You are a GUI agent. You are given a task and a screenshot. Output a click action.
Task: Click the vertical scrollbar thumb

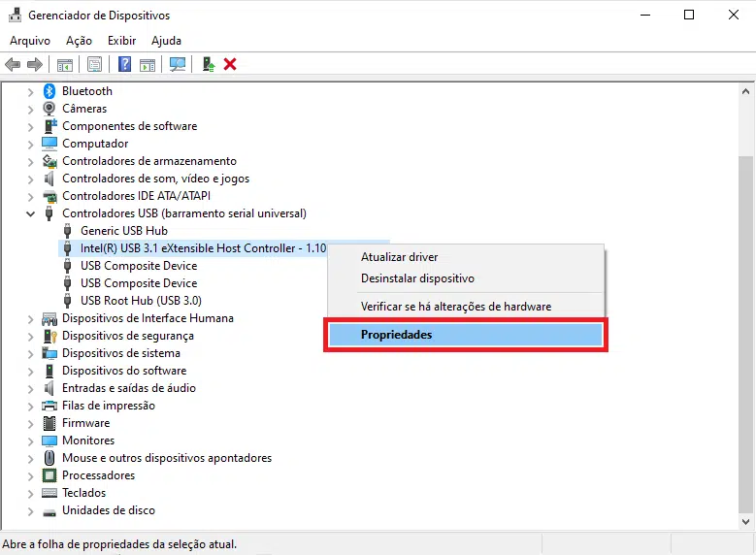pos(746,335)
